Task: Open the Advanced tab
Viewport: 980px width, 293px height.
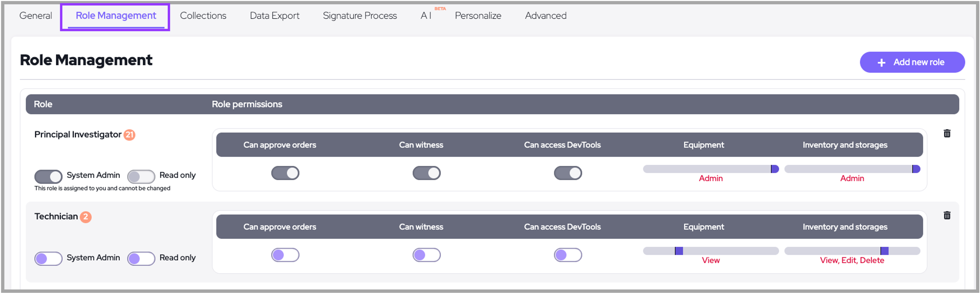Action: click(546, 16)
